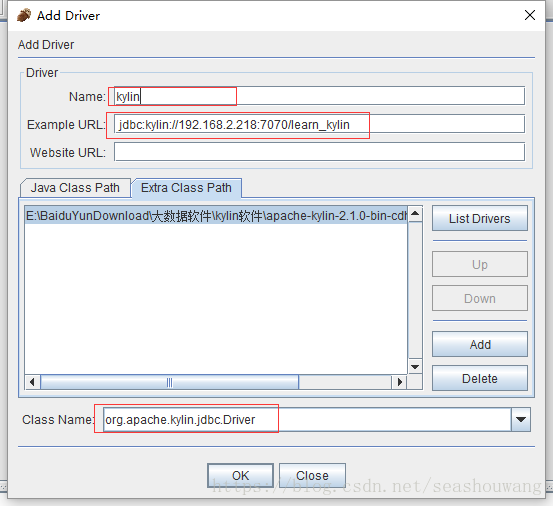Screen dimensions: 553x506
Task: Close the Add Driver dialog window
Action: click(530, 15)
